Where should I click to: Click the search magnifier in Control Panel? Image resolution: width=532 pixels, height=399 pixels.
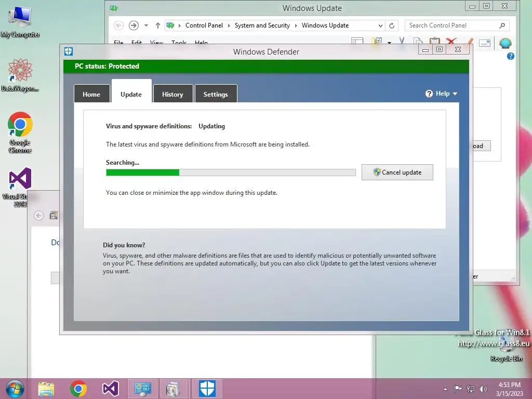point(502,25)
